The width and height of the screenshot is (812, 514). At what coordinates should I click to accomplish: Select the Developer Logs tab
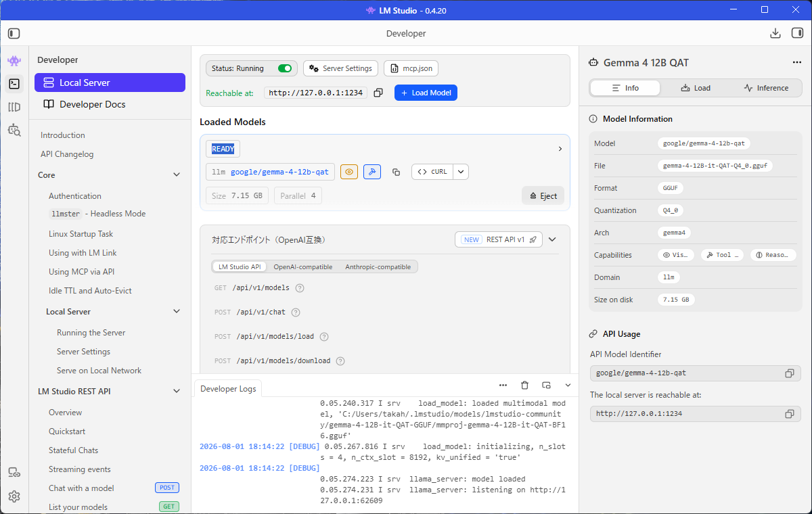point(229,389)
